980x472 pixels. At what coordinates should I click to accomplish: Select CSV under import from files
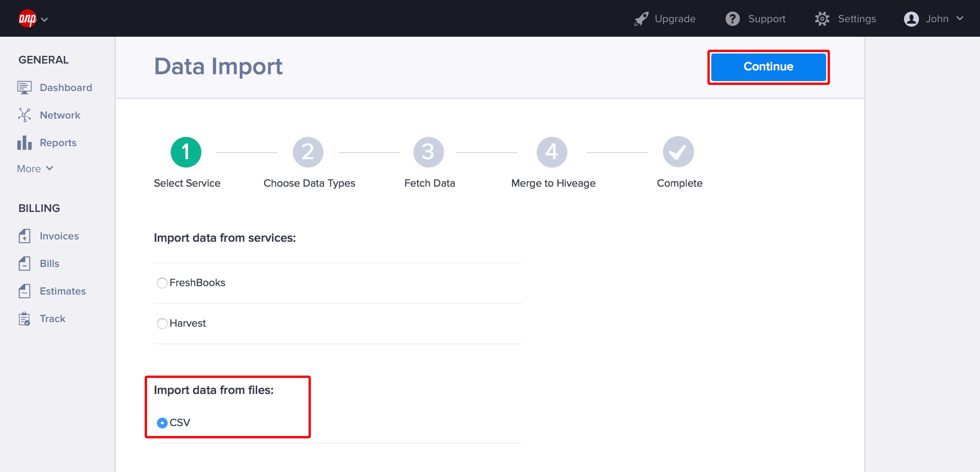click(162, 423)
